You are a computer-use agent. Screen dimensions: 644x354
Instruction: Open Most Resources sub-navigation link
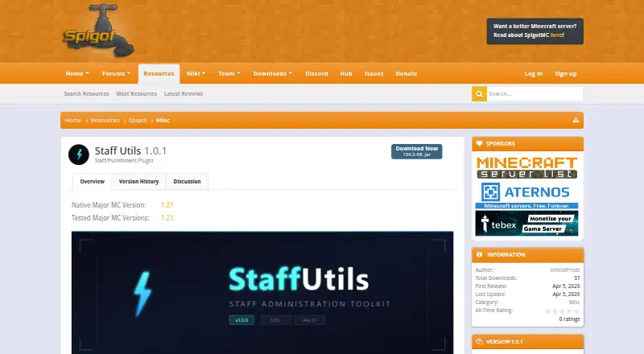coord(136,93)
